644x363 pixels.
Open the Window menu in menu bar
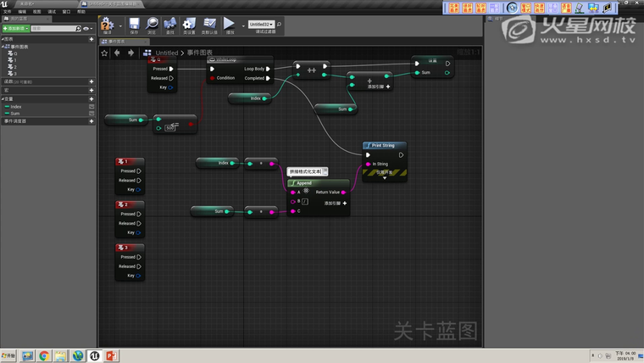click(66, 12)
